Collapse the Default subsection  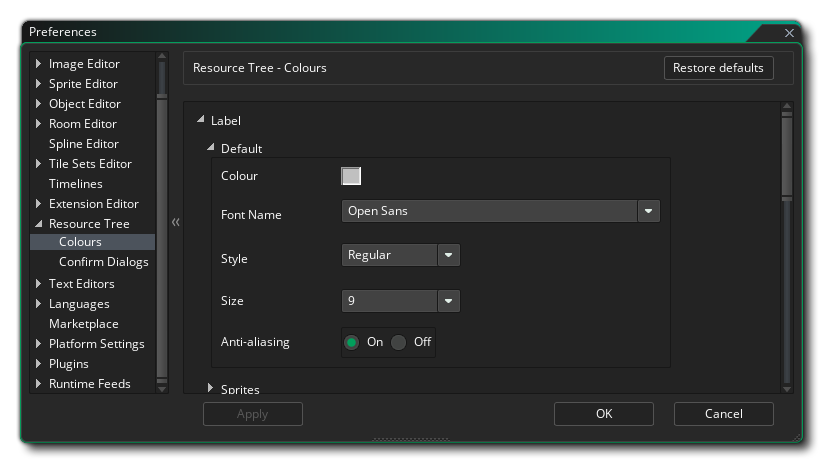[211, 148]
